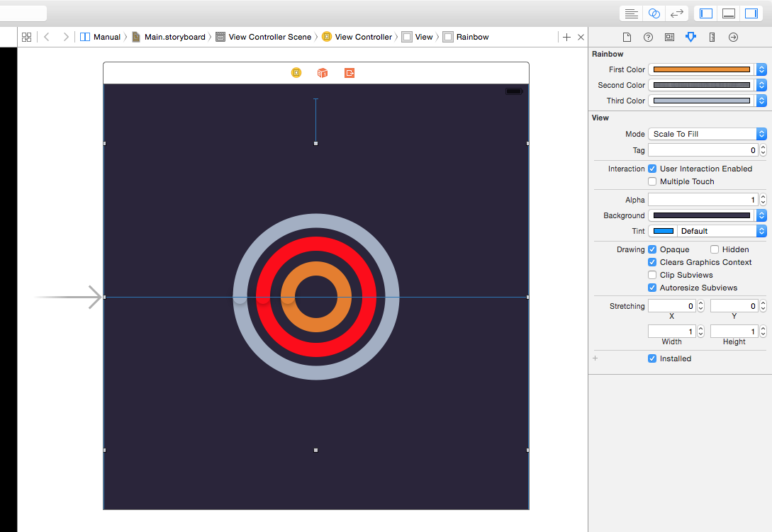
Task: Select the View Controller icon in scene dock
Action: pyautogui.click(x=296, y=72)
